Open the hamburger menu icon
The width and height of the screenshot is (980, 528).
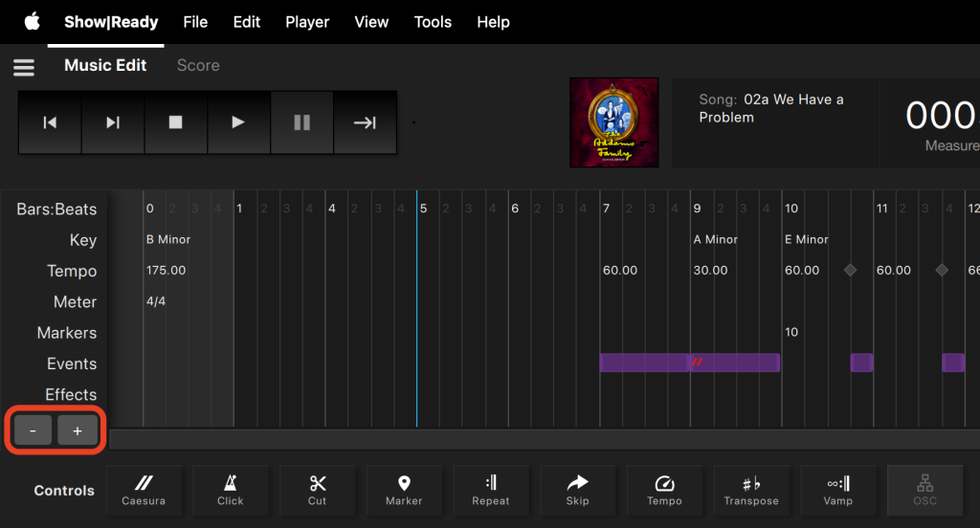23,67
